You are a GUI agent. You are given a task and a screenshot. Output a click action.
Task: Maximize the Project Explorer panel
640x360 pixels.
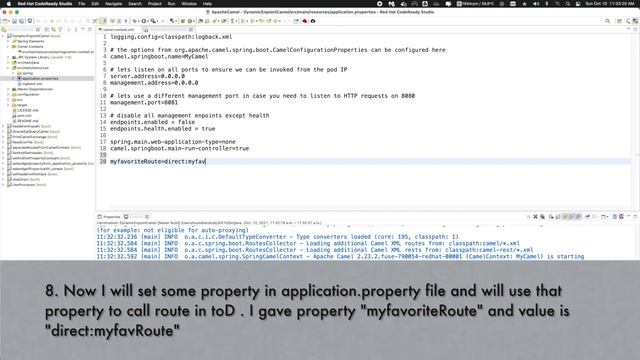[90, 29]
